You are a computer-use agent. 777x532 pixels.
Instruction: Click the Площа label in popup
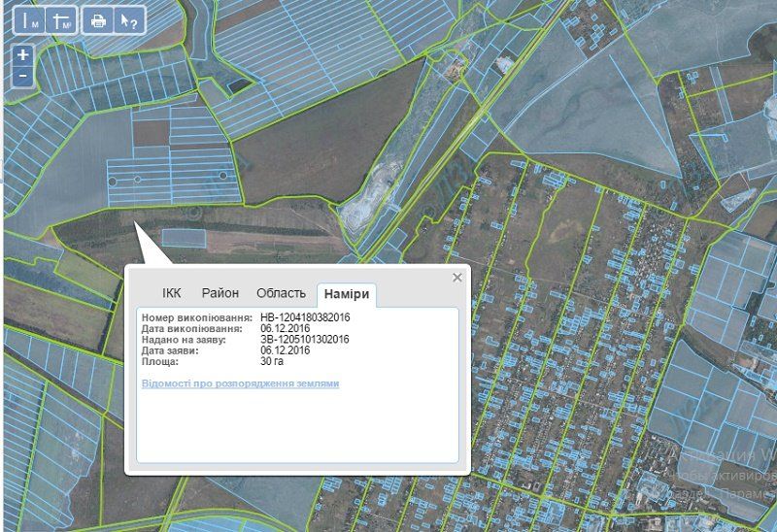pos(159,361)
